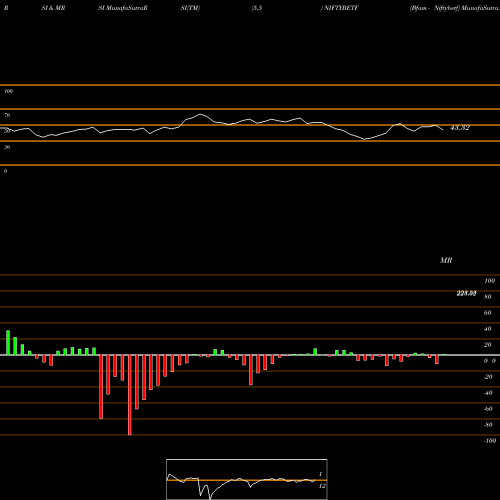Open the mini overview chart thumbnail
The image size is (500, 500).
(247, 479)
